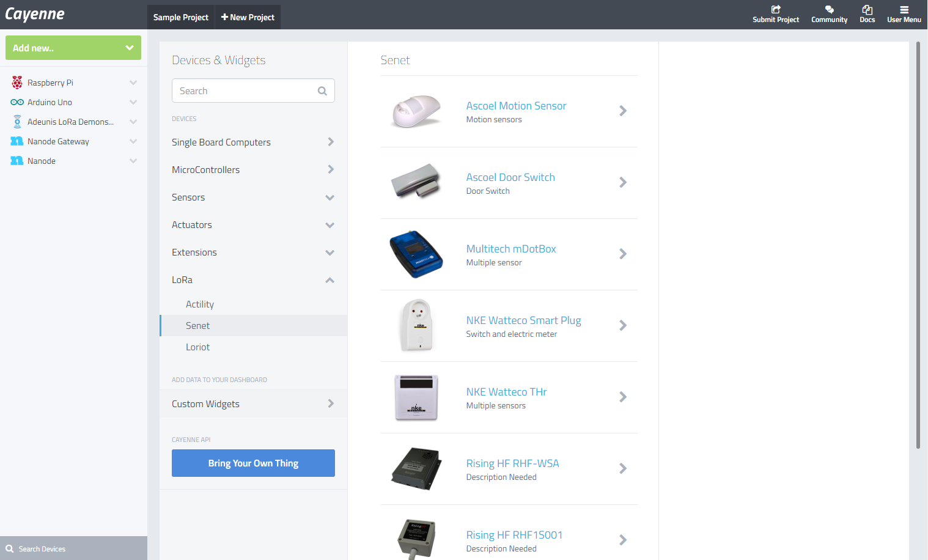928x560 pixels.
Task: Click the Ascoel Motion Sensor image
Action: click(x=416, y=111)
